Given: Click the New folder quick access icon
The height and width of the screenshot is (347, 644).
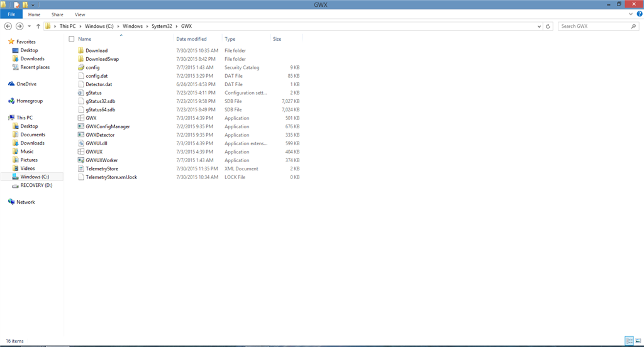Looking at the screenshot, I should pyautogui.click(x=25, y=5).
